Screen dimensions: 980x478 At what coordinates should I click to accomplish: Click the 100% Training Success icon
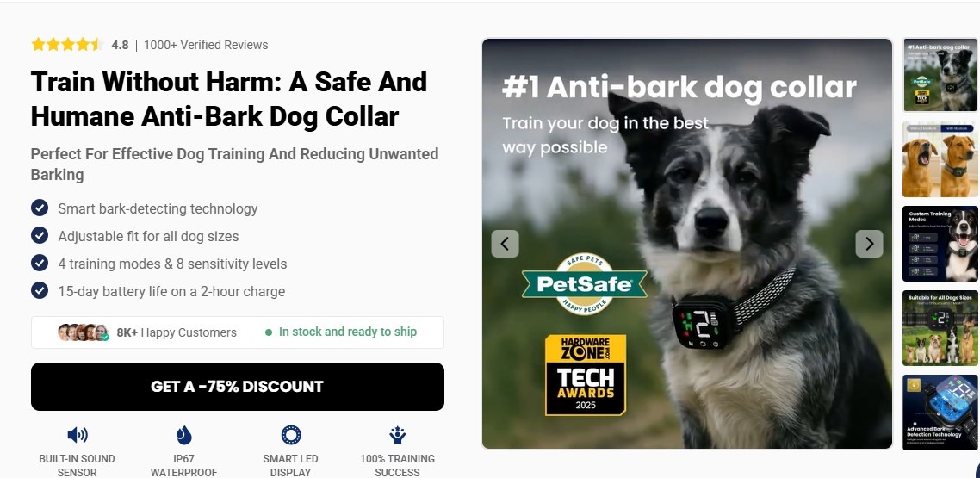coord(398,435)
